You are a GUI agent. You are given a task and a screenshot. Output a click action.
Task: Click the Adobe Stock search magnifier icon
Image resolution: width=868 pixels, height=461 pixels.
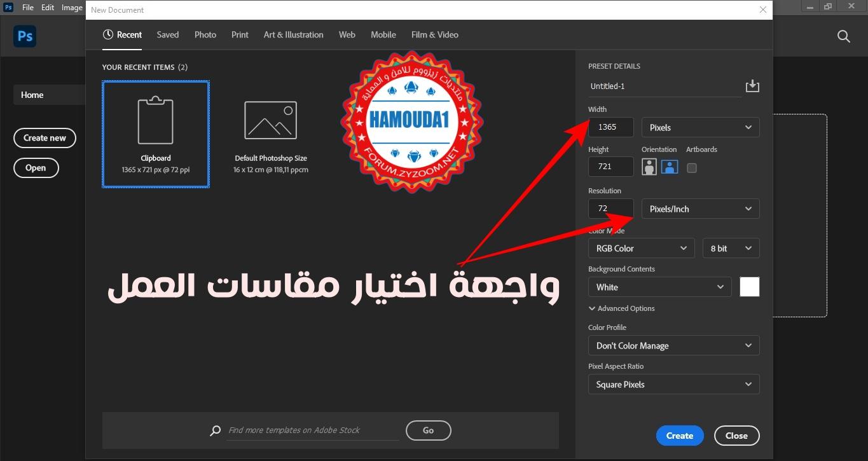[216, 430]
